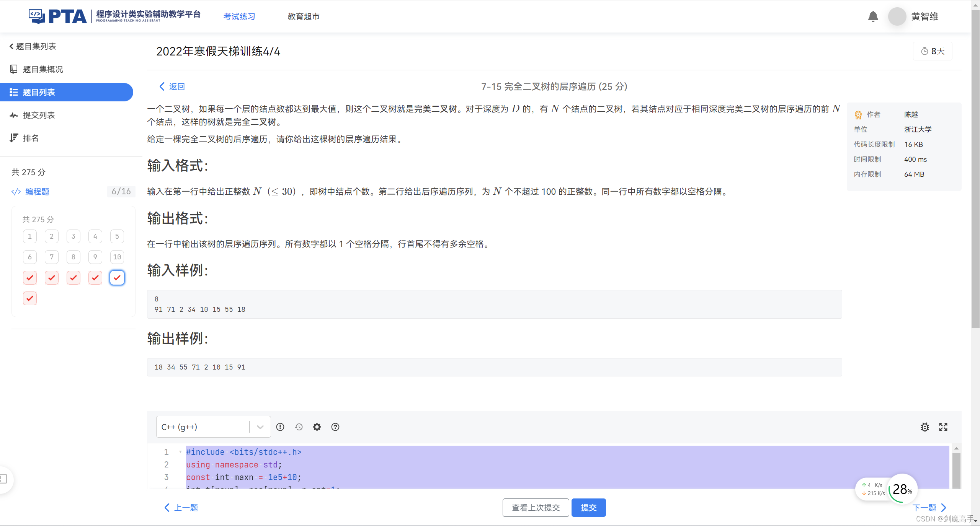980x526 pixels.
Task: Click the blue 提交 button
Action: tap(588, 508)
